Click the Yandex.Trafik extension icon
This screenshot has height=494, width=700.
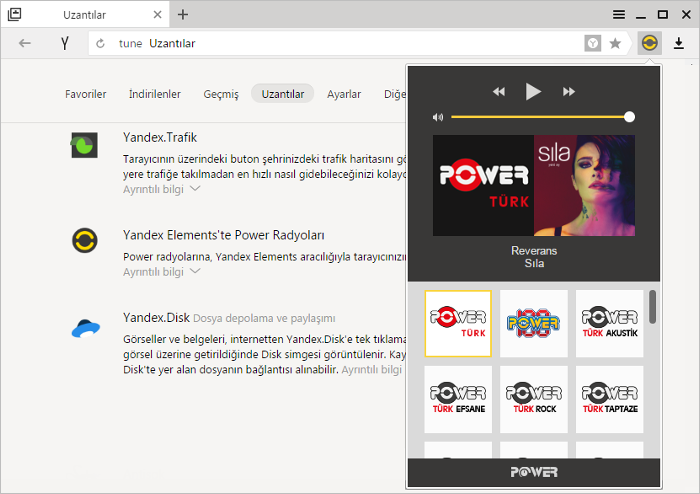click(84, 145)
